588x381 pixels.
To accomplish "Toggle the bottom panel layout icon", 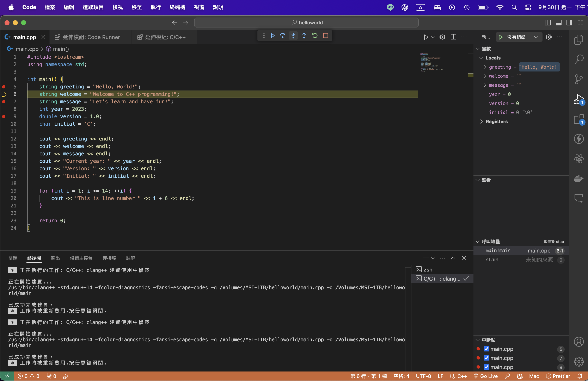I will click(558, 23).
